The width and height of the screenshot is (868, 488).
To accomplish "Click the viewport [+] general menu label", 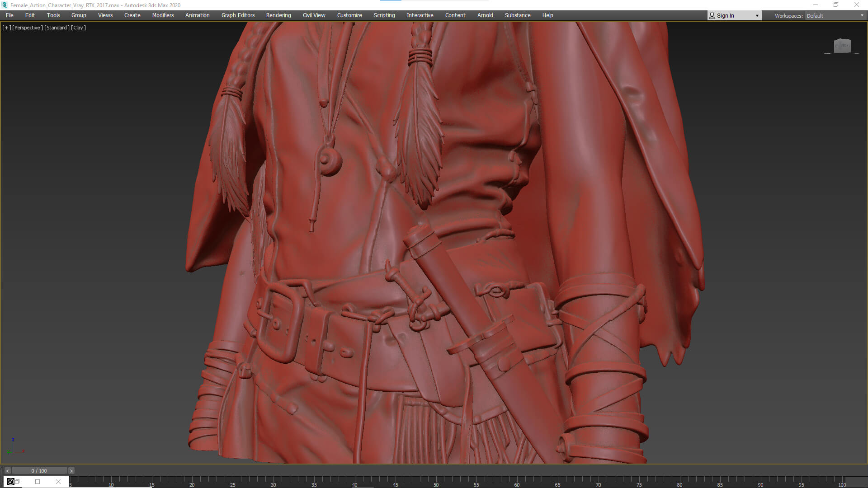I will click(x=6, y=28).
